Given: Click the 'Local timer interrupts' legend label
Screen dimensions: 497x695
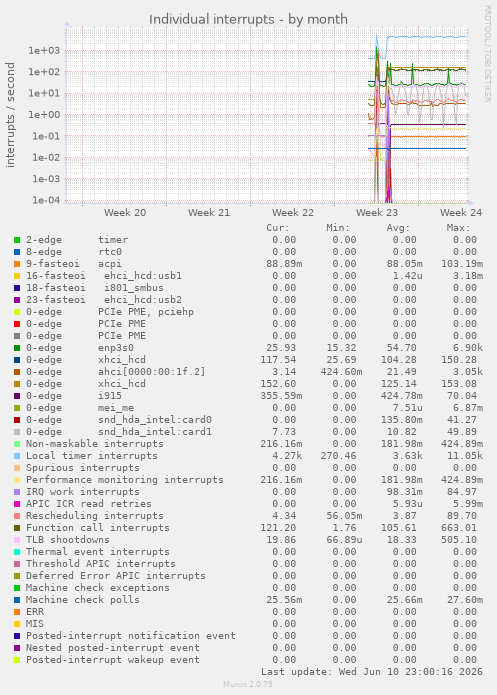Looking at the screenshot, I should tap(92, 456).
